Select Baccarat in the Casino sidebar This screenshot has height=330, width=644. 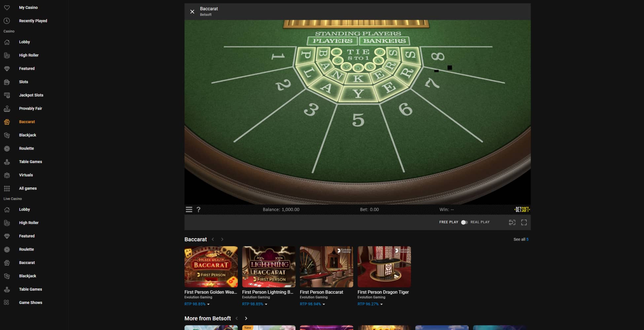(x=27, y=121)
